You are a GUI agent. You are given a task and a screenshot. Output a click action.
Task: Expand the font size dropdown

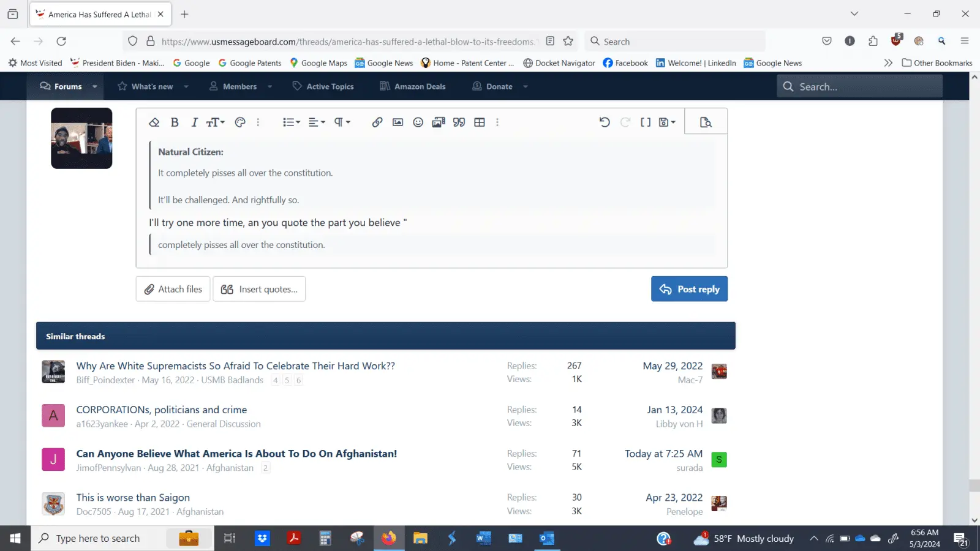[216, 122]
